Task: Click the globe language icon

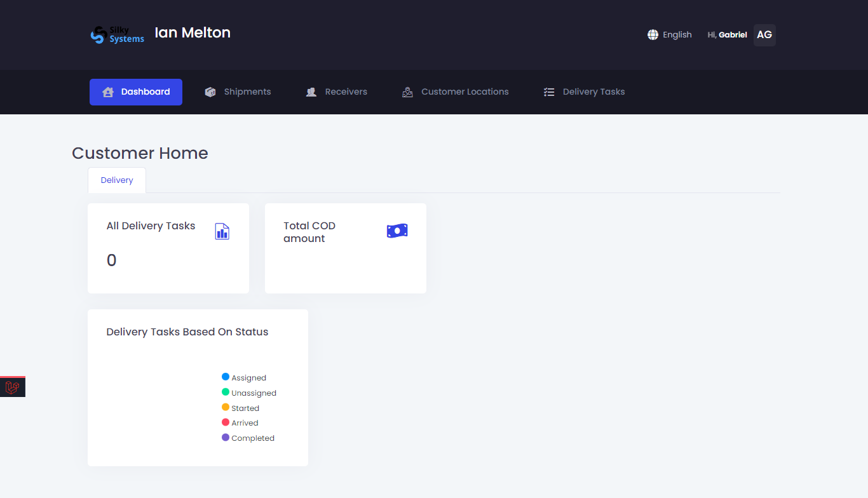Action: tap(653, 35)
